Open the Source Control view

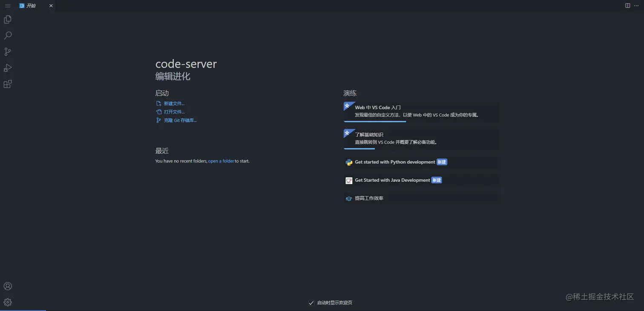(8, 52)
